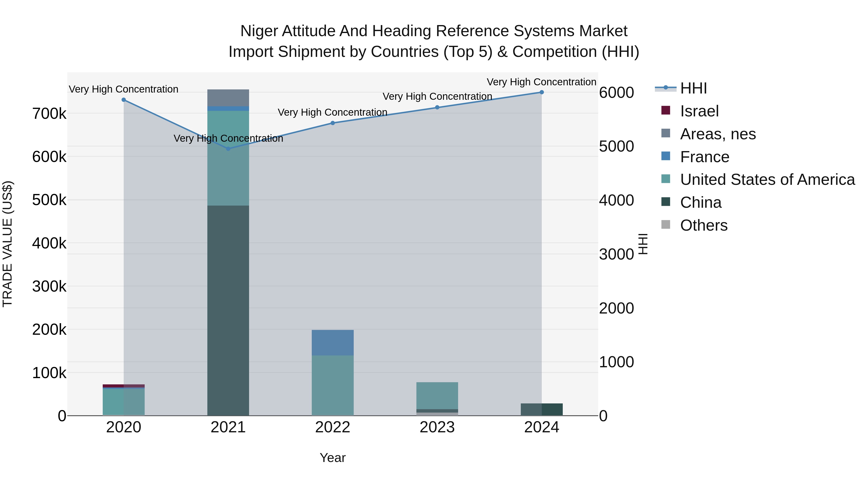Click the United States segment in 2020 bar

pos(124,402)
